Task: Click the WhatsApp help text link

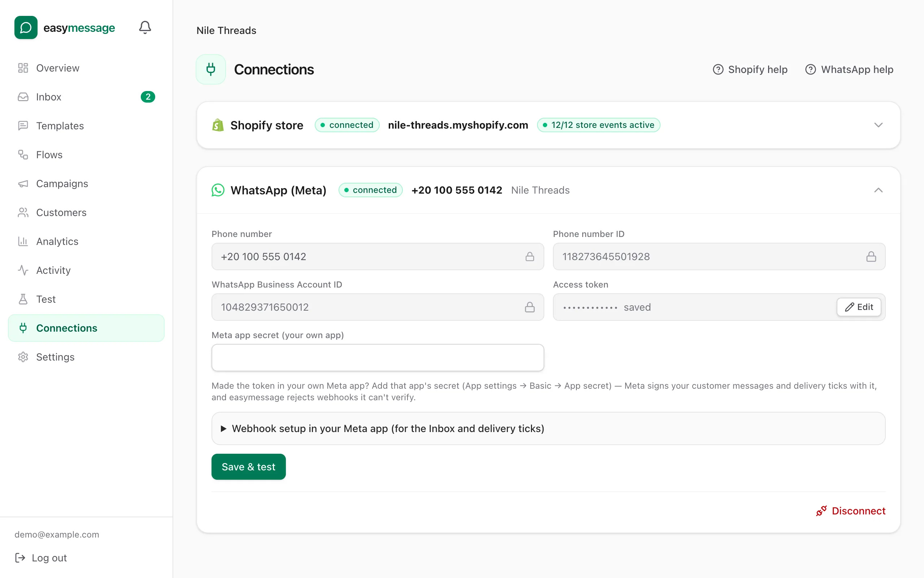Action: point(857,70)
